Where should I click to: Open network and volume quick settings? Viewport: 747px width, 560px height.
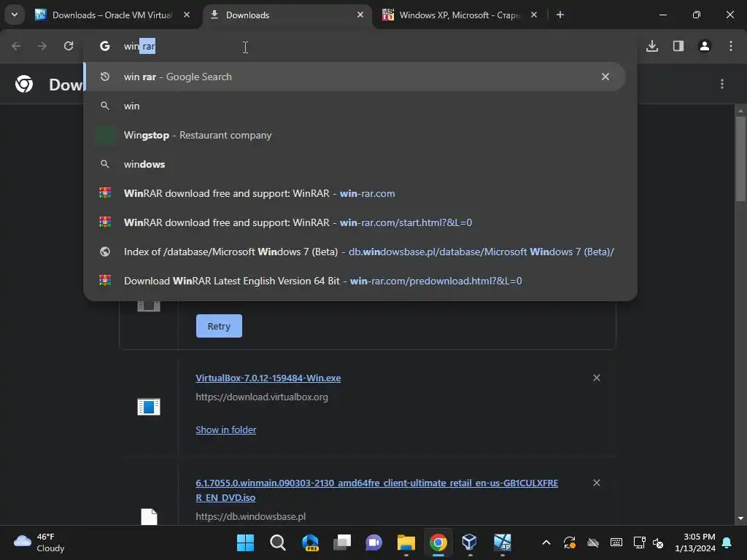click(649, 542)
